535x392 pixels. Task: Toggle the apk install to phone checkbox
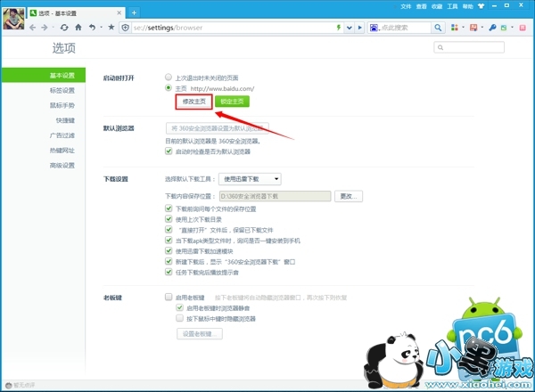tap(169, 240)
